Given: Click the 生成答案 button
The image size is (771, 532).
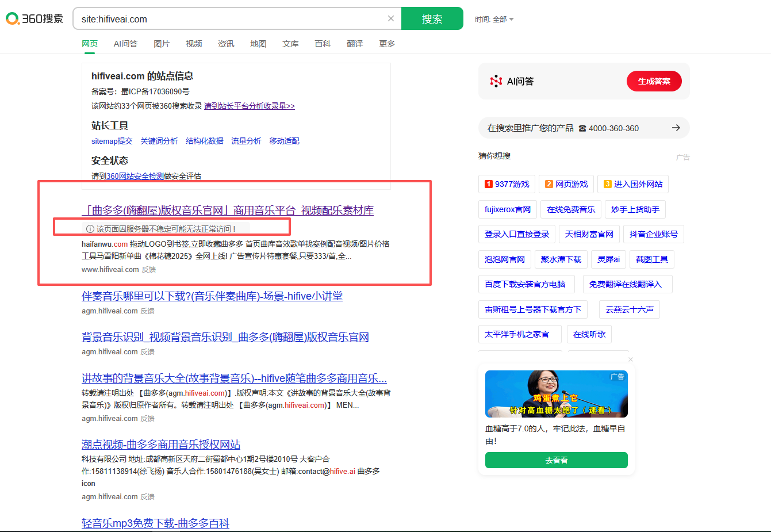Looking at the screenshot, I should point(654,81).
